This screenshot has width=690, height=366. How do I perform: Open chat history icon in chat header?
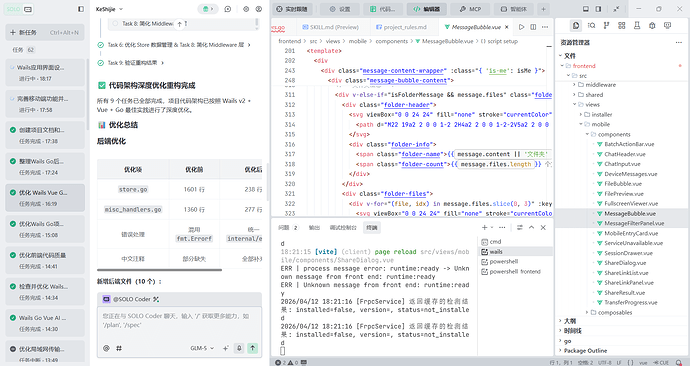[228, 9]
